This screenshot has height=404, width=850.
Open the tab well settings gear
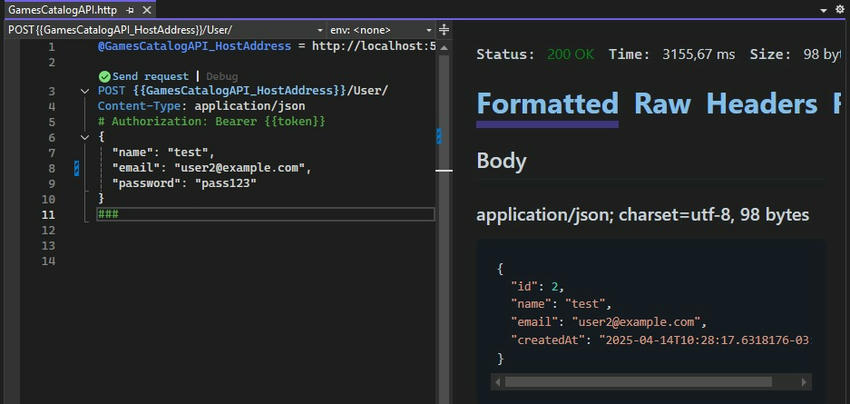point(840,10)
